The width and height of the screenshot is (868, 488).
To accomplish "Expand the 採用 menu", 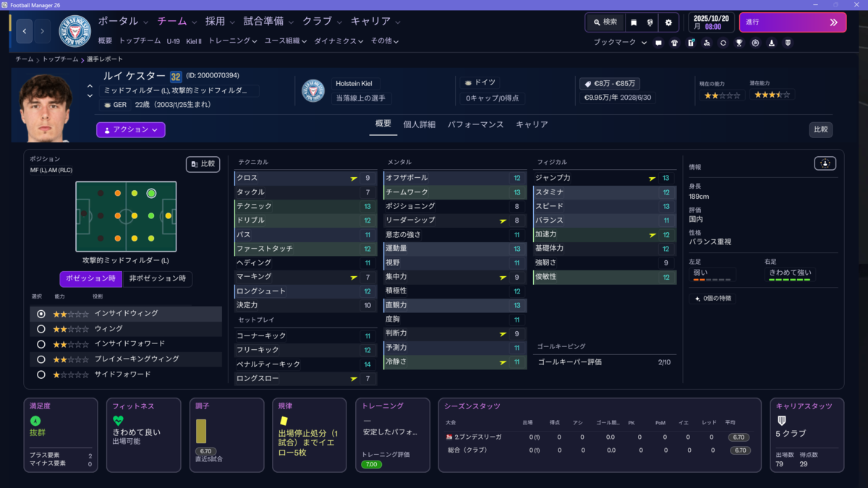I will pos(220,22).
